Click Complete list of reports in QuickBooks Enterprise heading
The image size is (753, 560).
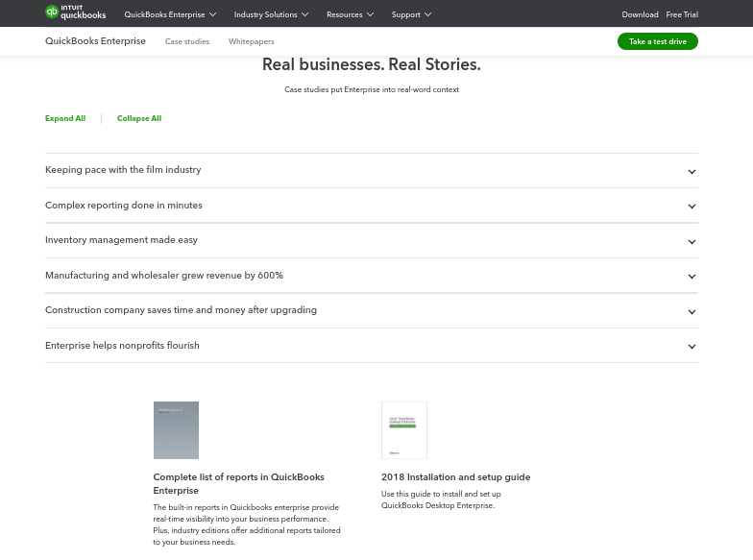(238, 484)
